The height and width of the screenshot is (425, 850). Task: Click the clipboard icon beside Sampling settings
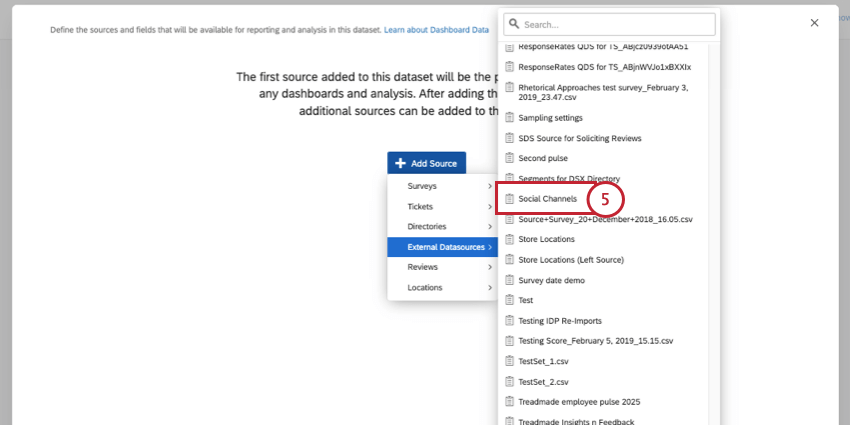coord(509,117)
